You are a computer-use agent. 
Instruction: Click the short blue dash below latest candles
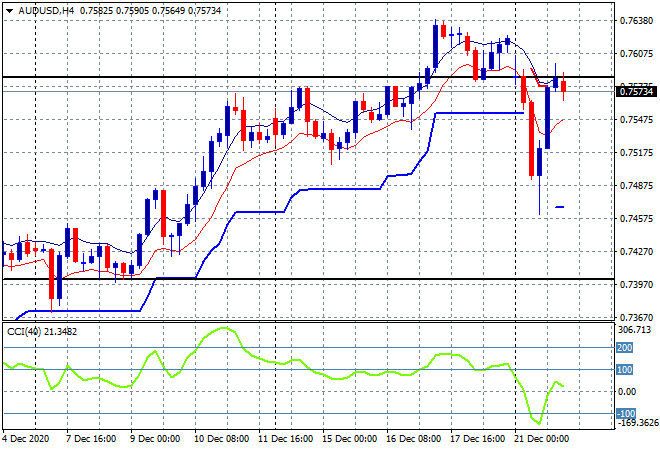(x=560, y=207)
